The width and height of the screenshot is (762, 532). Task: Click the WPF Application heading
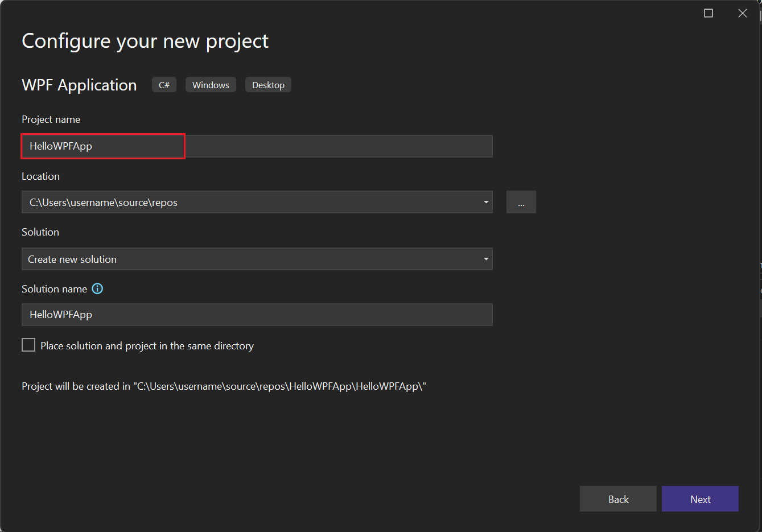point(79,85)
